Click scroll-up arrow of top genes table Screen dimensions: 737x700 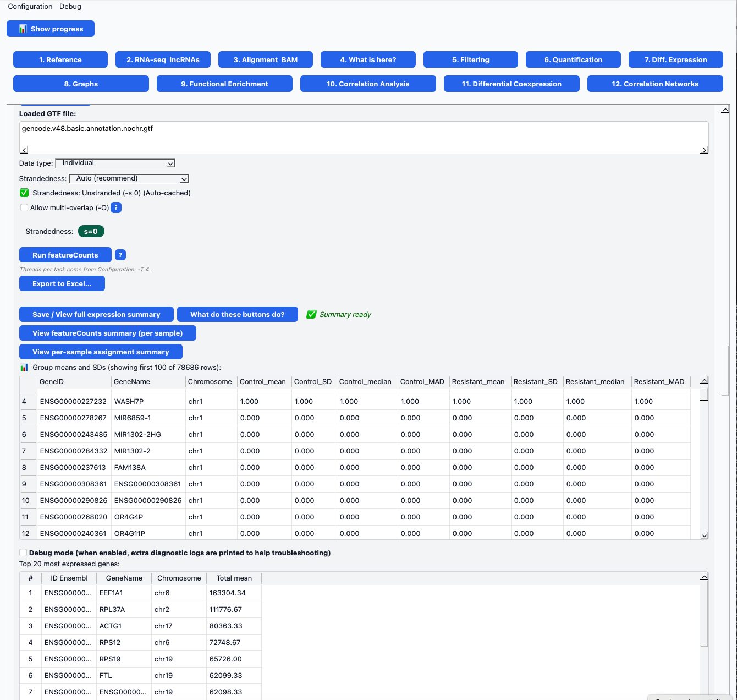704,577
